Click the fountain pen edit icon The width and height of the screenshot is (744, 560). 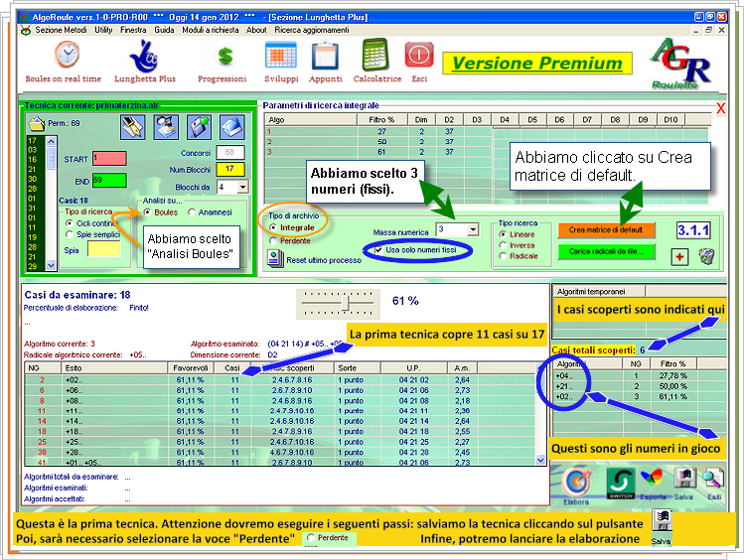pyautogui.click(x=133, y=127)
